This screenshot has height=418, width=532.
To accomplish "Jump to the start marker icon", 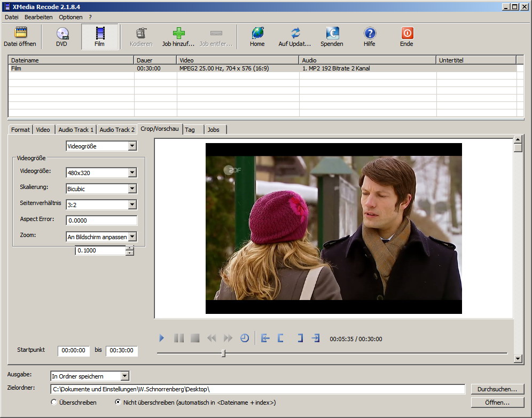I will pos(265,338).
